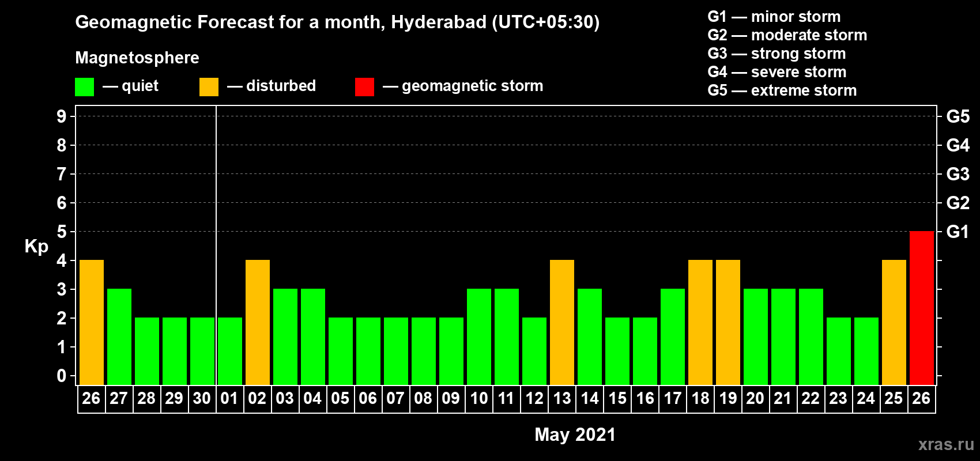
Task: Click the 'May 2021' month label
Action: 575,434
